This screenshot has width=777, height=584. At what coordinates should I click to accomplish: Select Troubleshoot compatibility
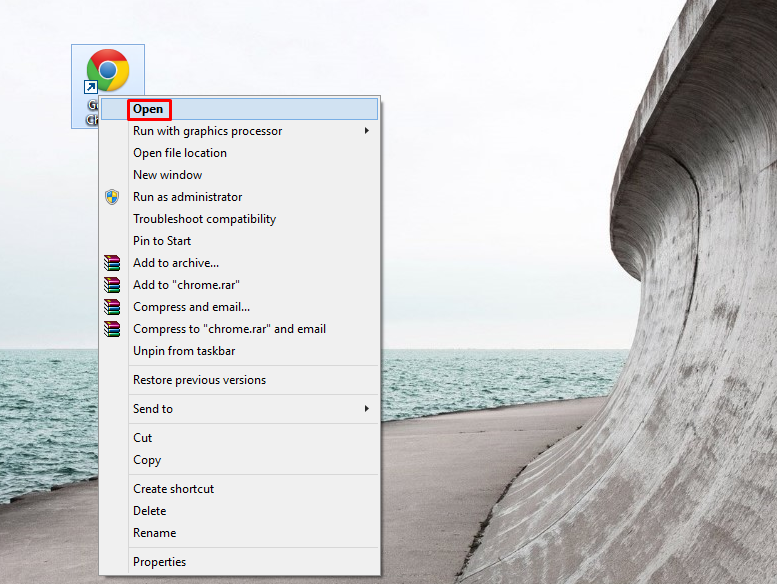[x=204, y=219]
